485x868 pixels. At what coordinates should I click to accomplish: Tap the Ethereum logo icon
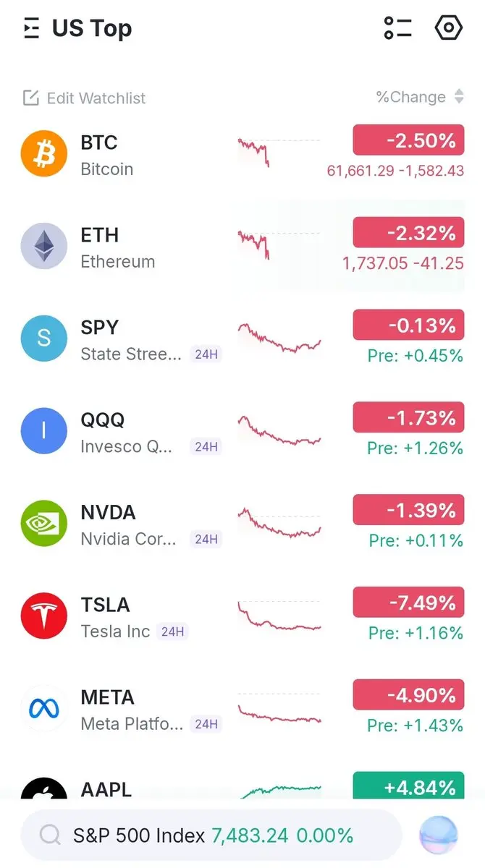click(44, 247)
